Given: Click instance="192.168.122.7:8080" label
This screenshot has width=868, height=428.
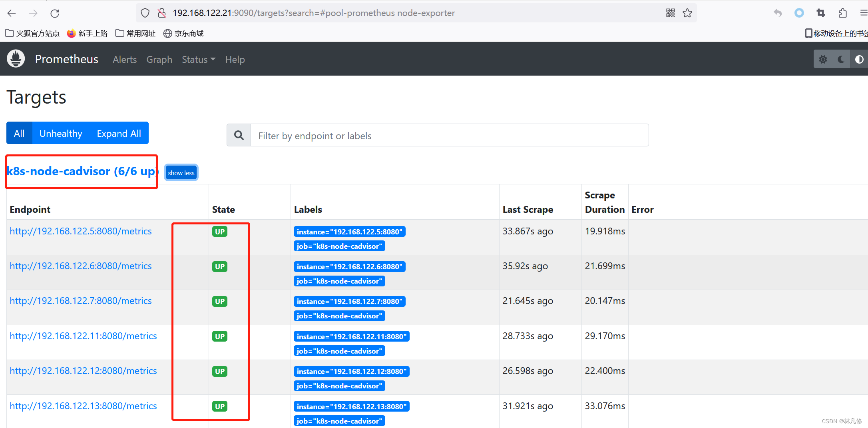Looking at the screenshot, I should 350,301.
